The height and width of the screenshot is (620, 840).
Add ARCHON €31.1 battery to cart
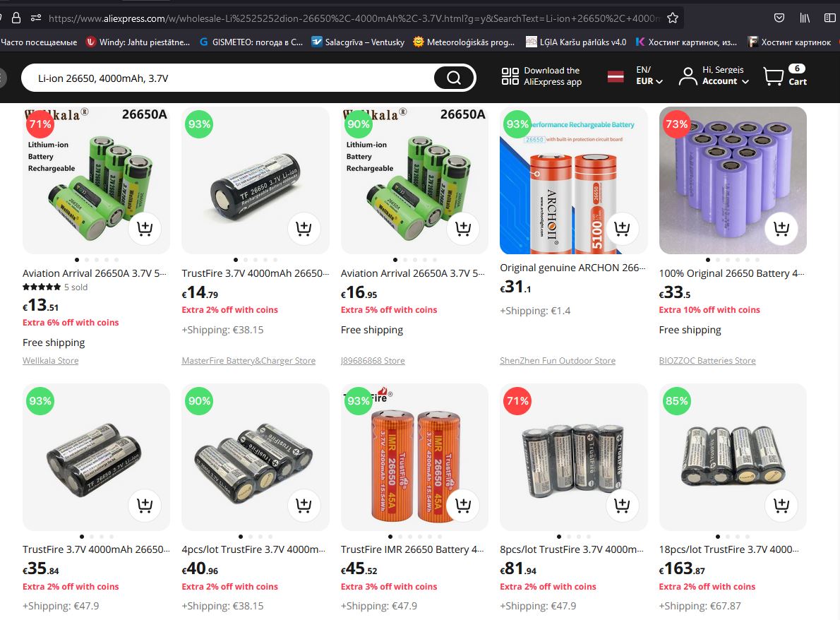[x=622, y=229]
